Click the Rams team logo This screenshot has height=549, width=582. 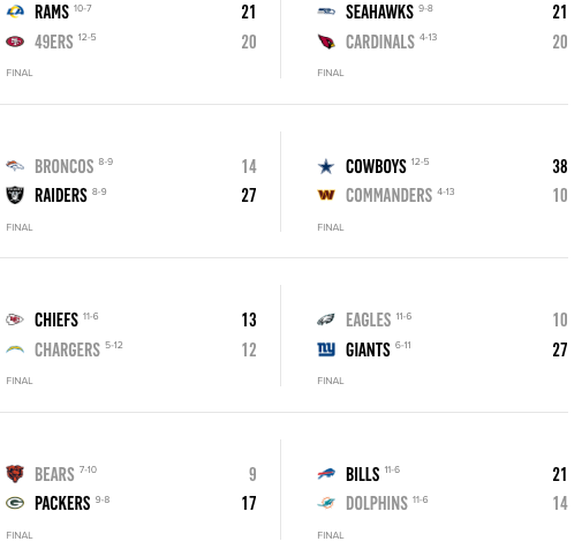coord(15,12)
